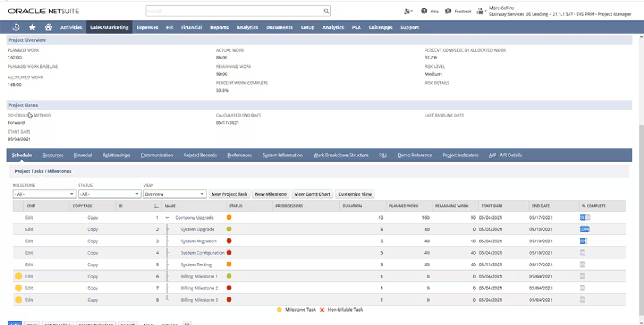The width and height of the screenshot is (644, 325).
Task: Click green status dot for System Upgrade
Action: pos(229,229)
